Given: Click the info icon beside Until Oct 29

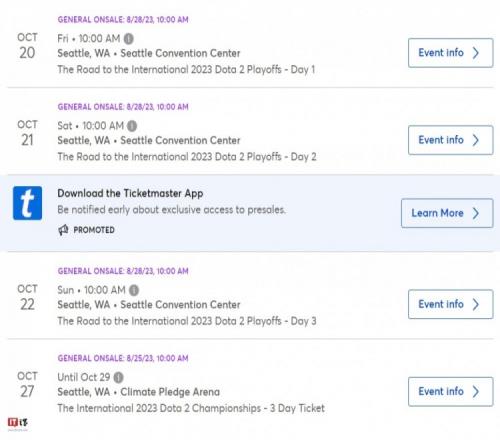Looking at the screenshot, I should click(118, 378).
